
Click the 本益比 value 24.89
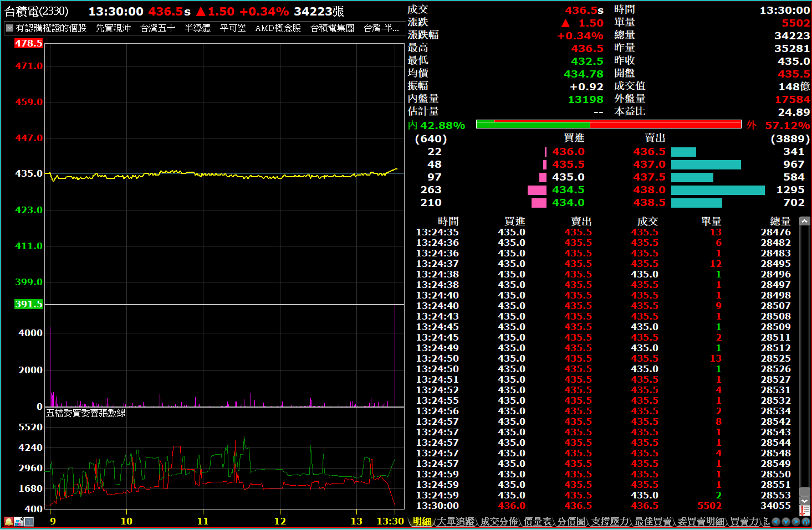(794, 112)
